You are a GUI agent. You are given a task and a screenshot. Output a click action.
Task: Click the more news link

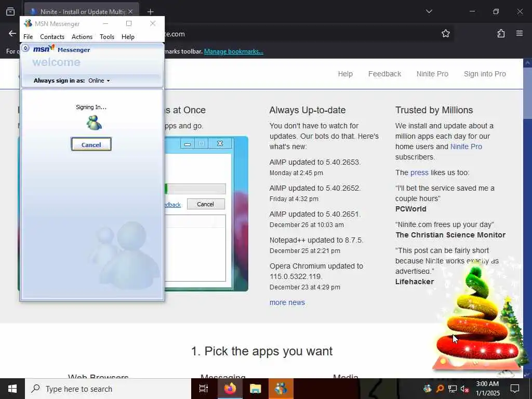tap(287, 302)
